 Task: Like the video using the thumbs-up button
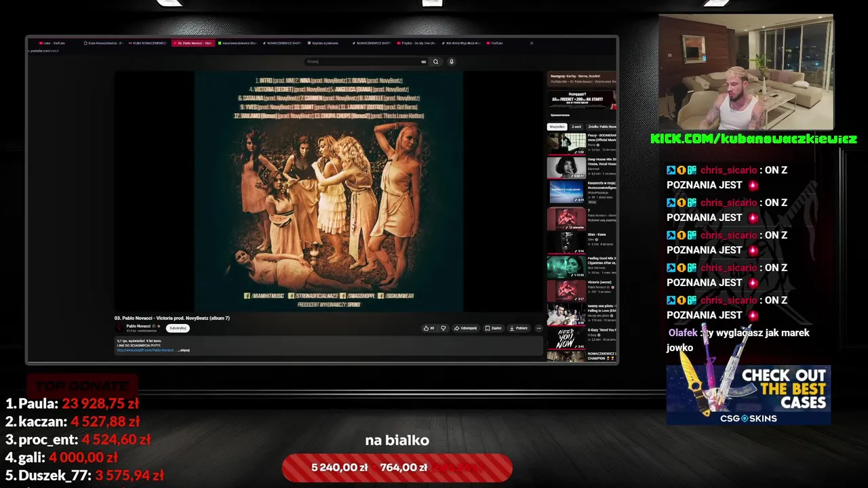pyautogui.click(x=429, y=328)
